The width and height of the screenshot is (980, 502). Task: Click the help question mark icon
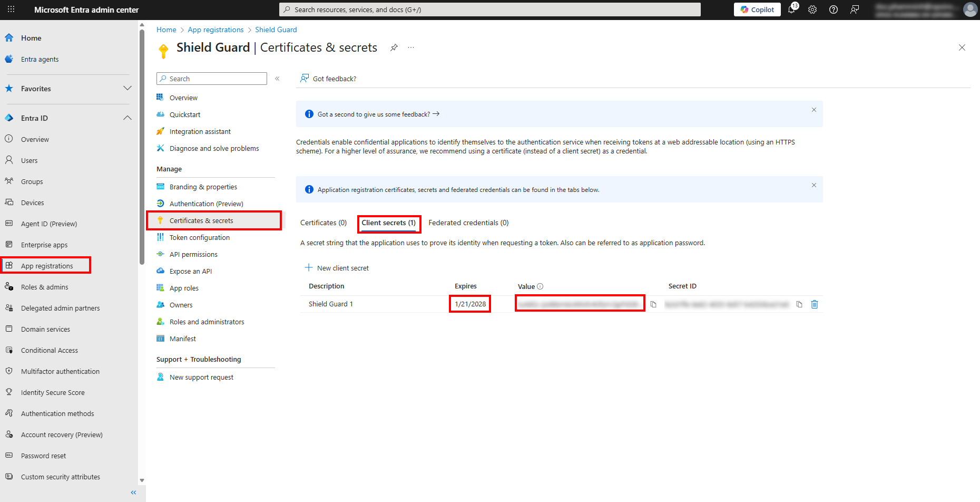(x=834, y=9)
